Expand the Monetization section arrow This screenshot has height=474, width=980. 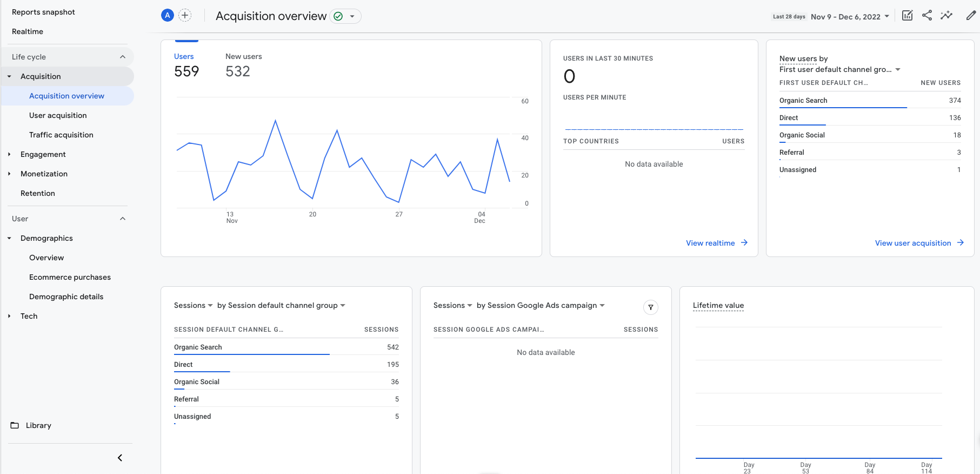click(9, 174)
